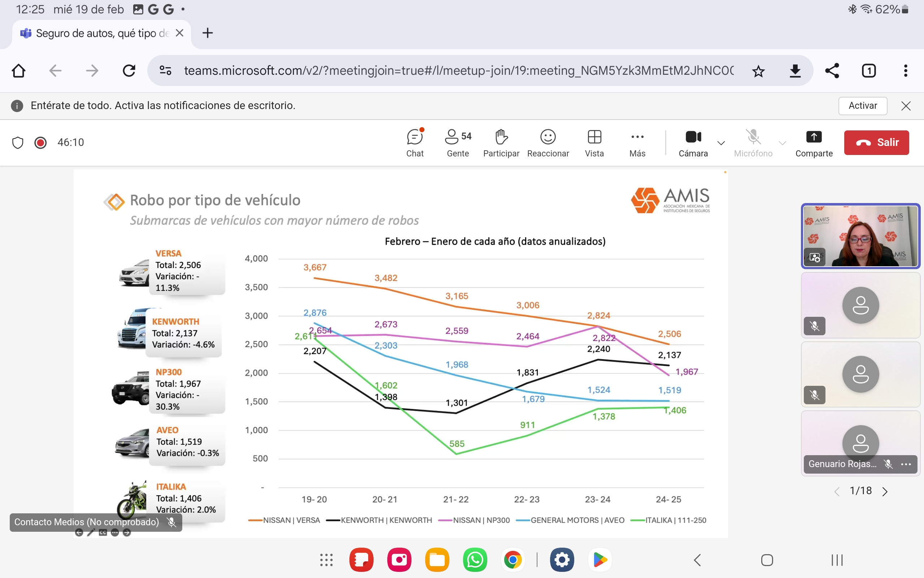Tap Android home navigation button
The image size is (924, 578).
click(x=767, y=560)
